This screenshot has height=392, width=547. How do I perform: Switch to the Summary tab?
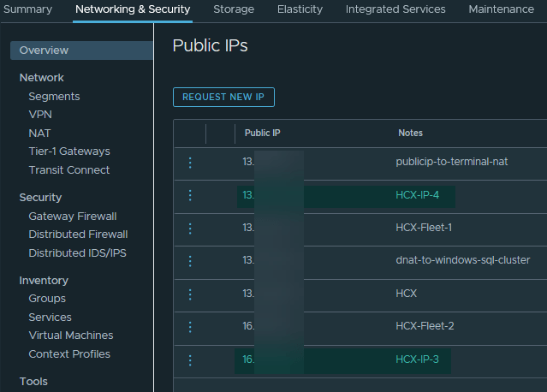coord(28,9)
